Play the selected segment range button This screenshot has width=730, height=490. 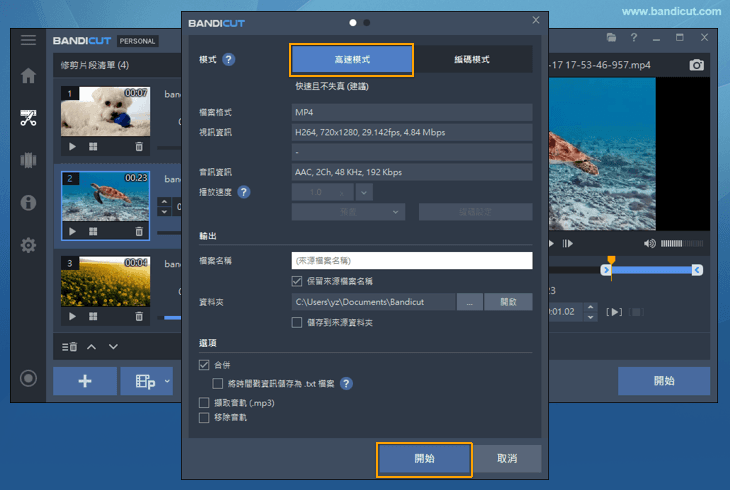(614, 312)
